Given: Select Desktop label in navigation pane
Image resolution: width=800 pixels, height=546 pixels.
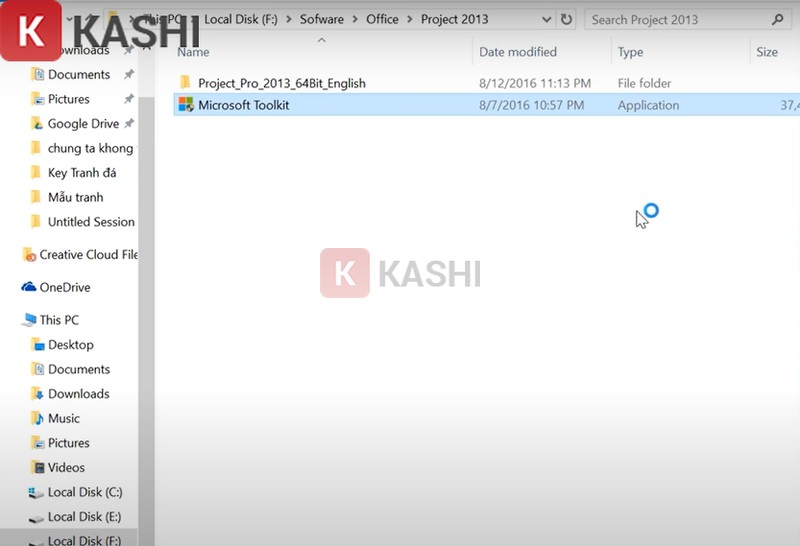Looking at the screenshot, I should pyautogui.click(x=71, y=345).
